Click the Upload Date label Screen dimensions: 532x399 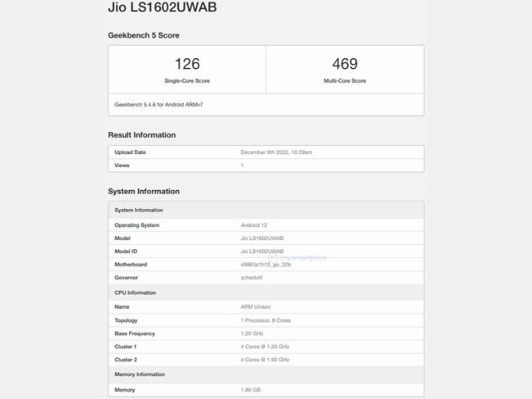click(x=130, y=152)
